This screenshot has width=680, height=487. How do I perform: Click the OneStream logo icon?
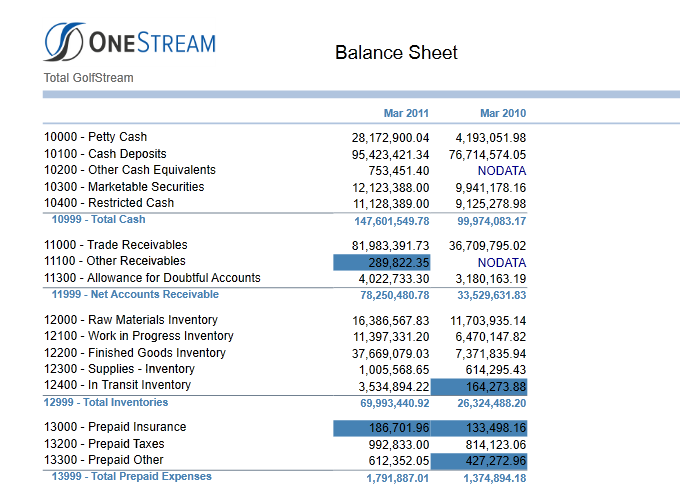(x=63, y=42)
